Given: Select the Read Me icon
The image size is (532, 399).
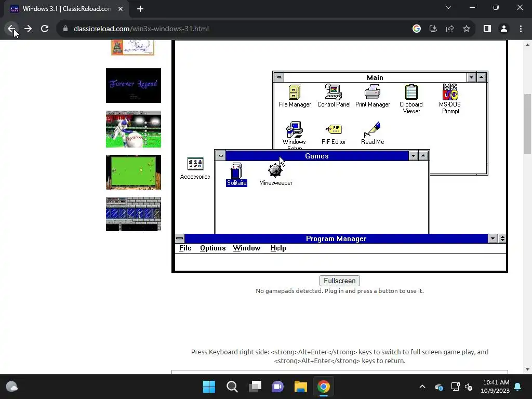Looking at the screenshot, I should pyautogui.click(x=372, y=133).
